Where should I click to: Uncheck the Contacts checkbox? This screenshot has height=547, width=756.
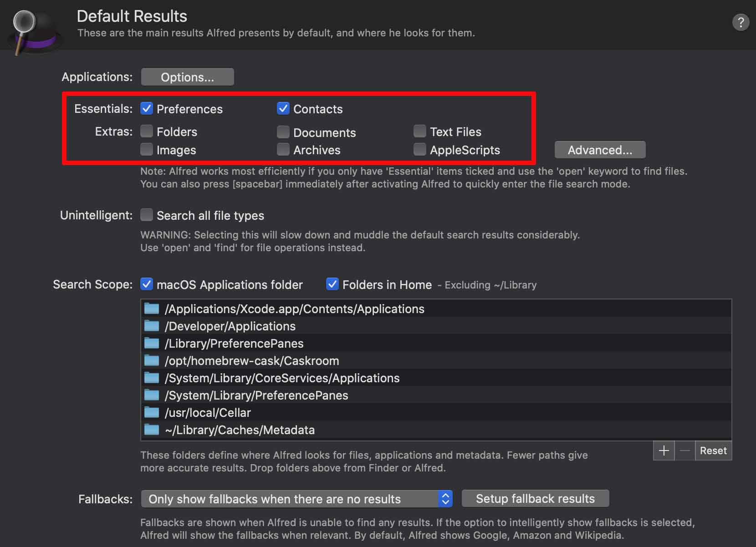(283, 108)
